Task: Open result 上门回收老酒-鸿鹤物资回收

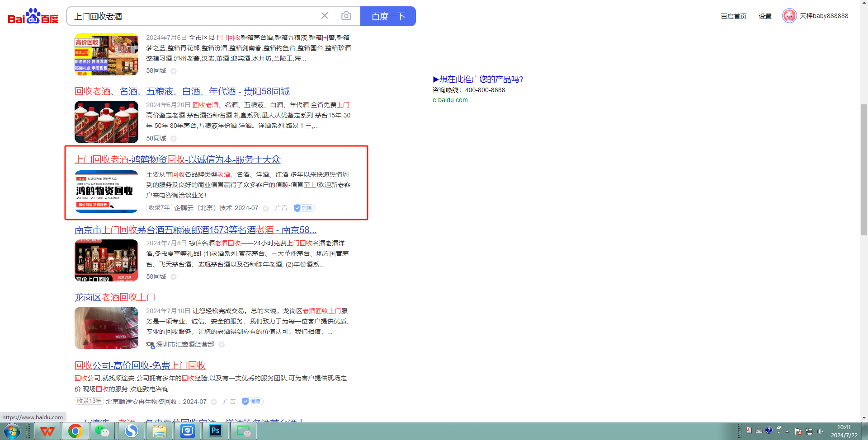Action: (x=178, y=159)
